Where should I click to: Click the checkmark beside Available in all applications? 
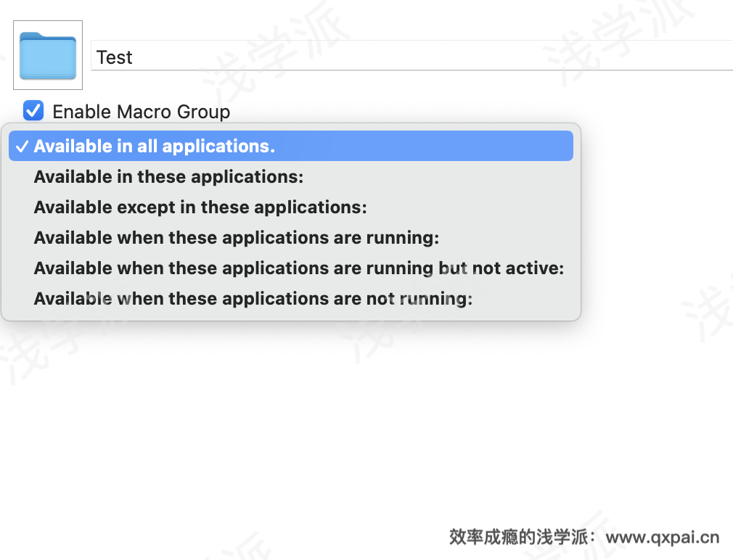22,147
